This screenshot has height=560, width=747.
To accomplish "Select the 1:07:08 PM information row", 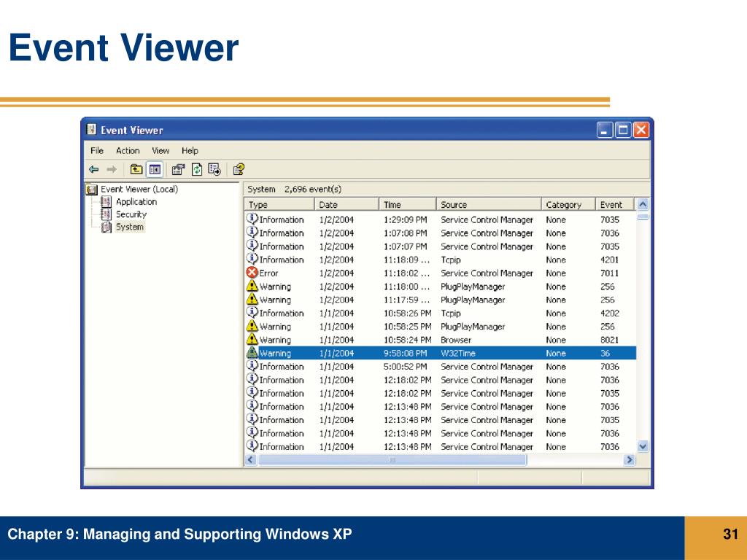I will click(x=440, y=233).
